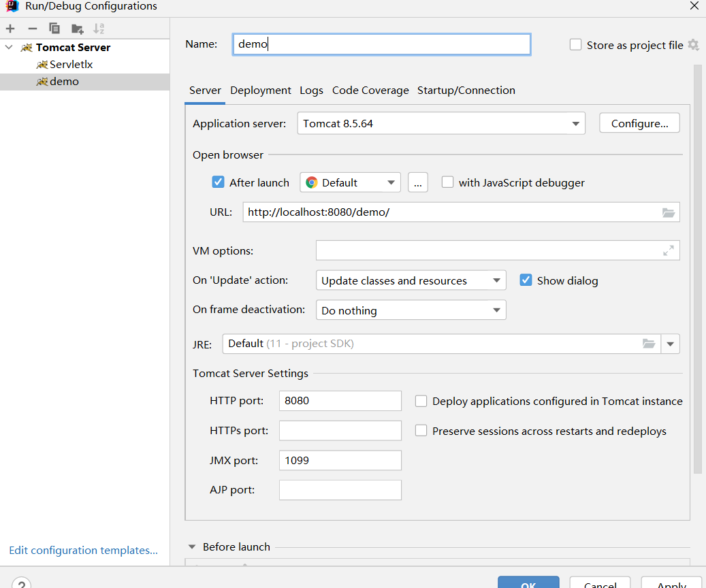
Task: Click the Remove Configuration minus icon
Action: click(x=32, y=29)
